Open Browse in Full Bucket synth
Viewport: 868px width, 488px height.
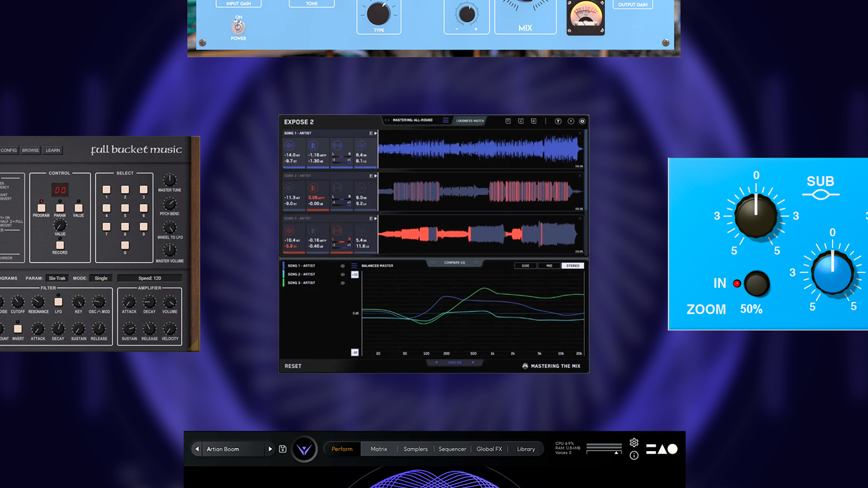click(31, 151)
